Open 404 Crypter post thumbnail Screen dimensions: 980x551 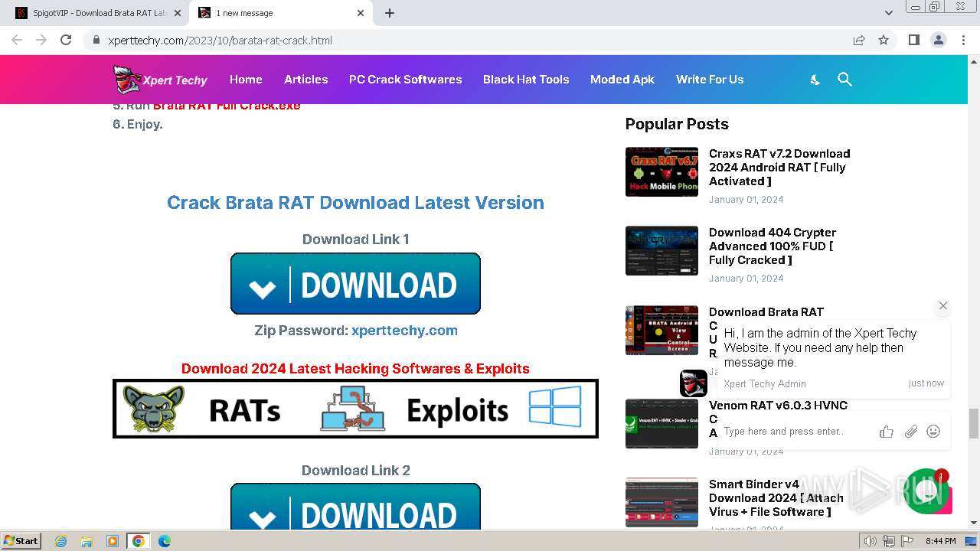(x=661, y=250)
